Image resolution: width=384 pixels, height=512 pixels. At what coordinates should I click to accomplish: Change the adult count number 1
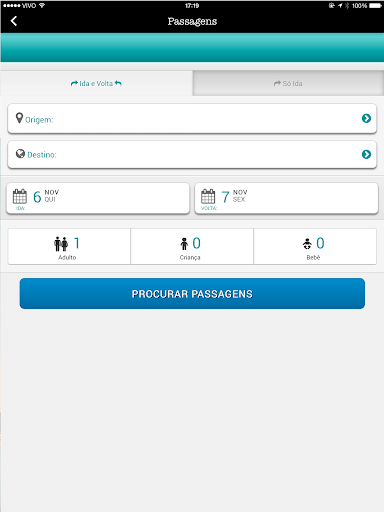[x=77, y=243]
